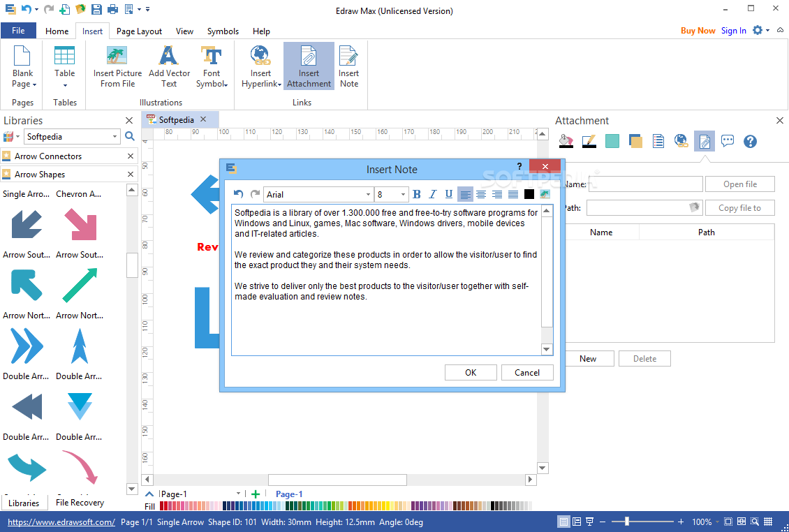Switch to normal view in status bar
This screenshot has width=789, height=532.
pos(564,522)
